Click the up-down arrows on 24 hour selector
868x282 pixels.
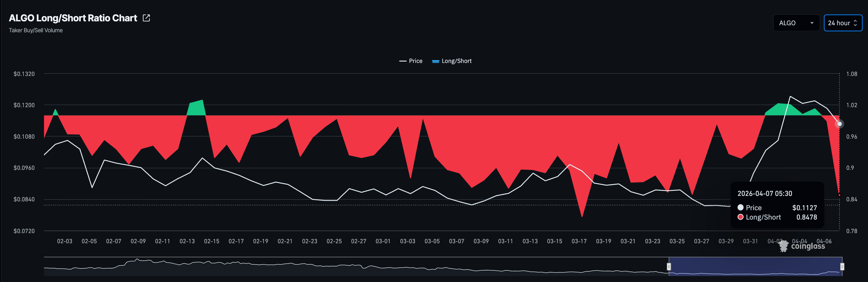tap(855, 23)
